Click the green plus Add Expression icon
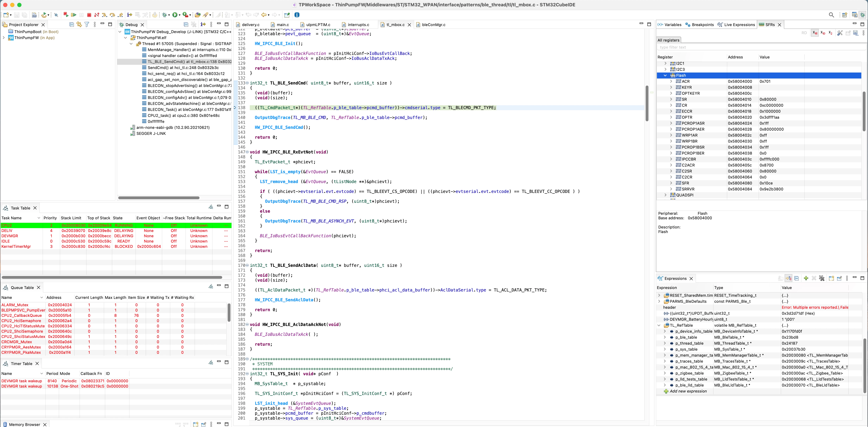Image resolution: width=868 pixels, height=427 pixels. point(806,278)
